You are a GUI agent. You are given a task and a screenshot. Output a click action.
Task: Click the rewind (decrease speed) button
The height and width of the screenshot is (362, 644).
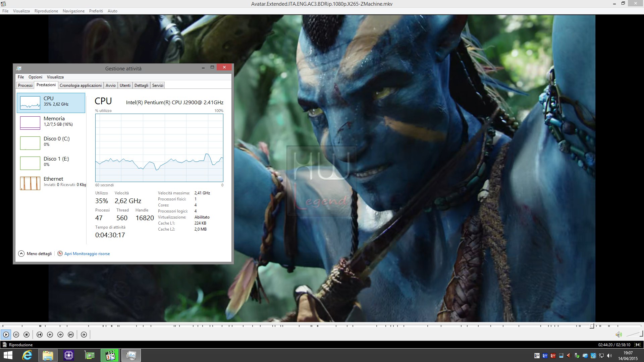(x=50, y=335)
